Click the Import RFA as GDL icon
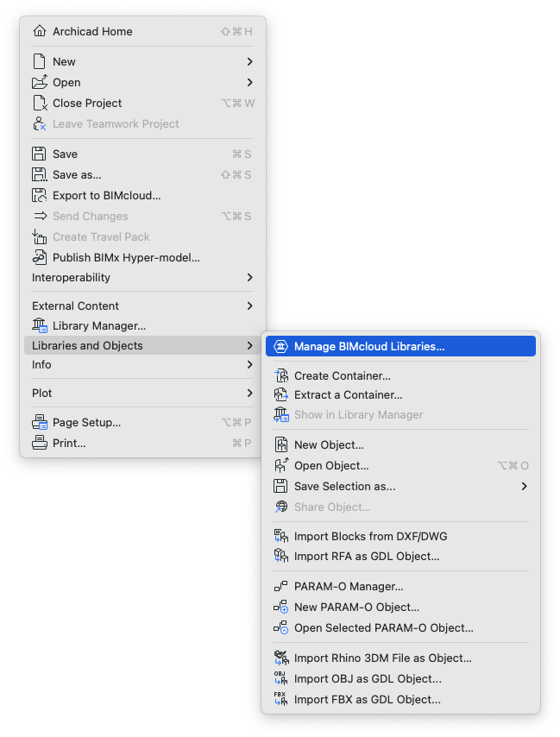 [281, 556]
